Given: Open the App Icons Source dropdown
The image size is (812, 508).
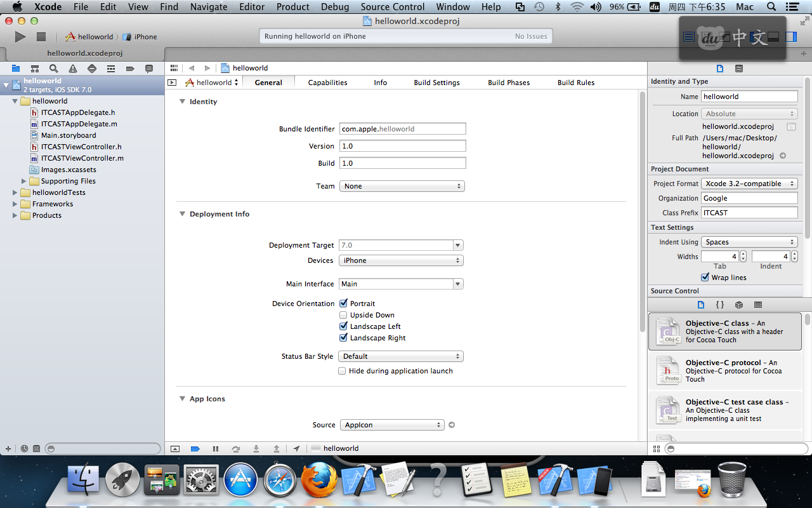Looking at the screenshot, I should coord(392,425).
